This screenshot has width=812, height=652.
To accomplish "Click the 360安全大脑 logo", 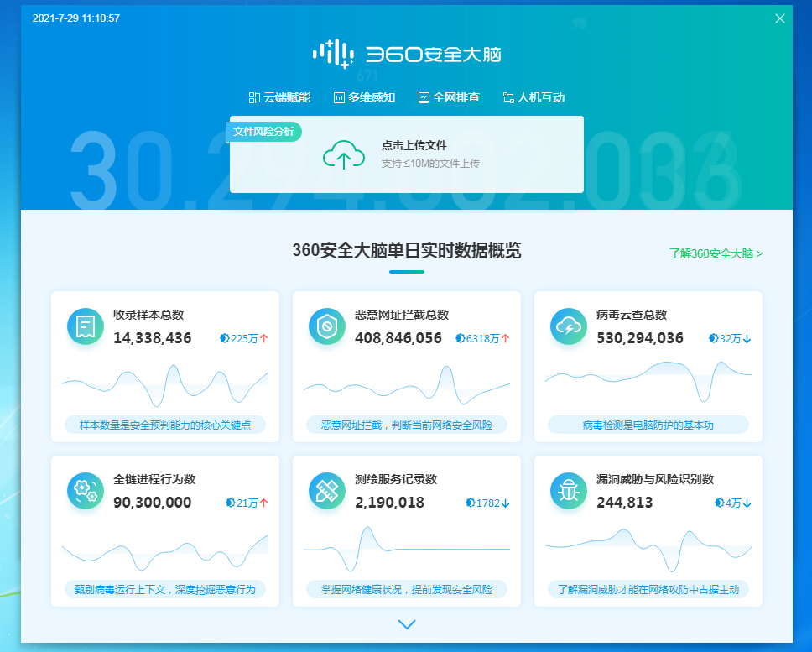I will [x=406, y=54].
